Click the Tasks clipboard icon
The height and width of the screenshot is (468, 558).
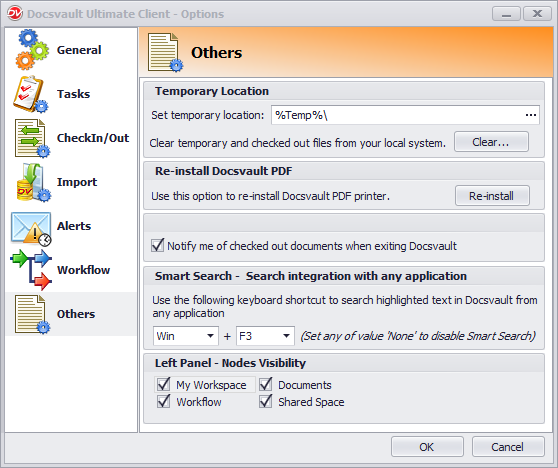tap(31, 94)
